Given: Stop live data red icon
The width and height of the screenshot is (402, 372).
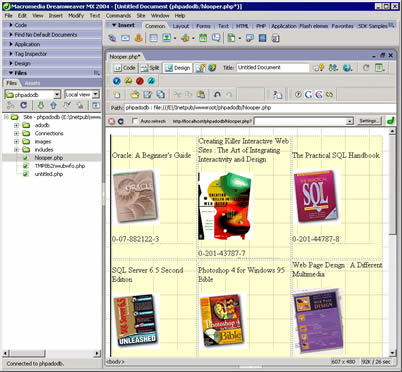Looking at the screenshot, I should point(112,121).
